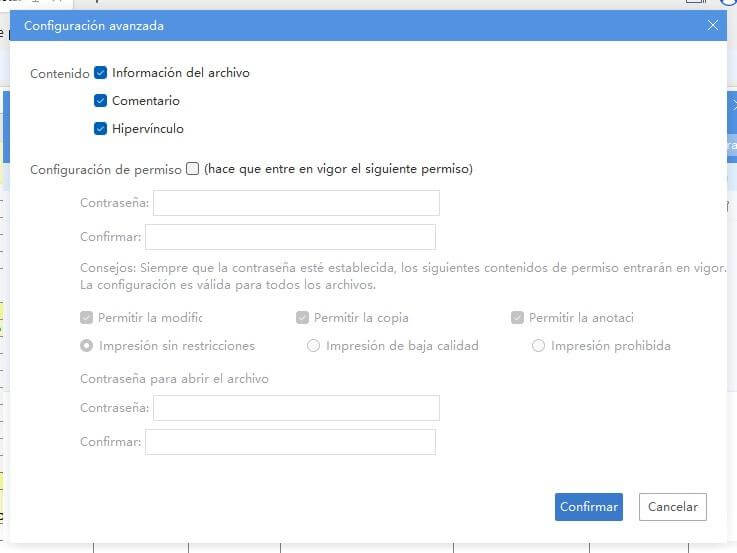Click the Cancelar button

pos(673,507)
